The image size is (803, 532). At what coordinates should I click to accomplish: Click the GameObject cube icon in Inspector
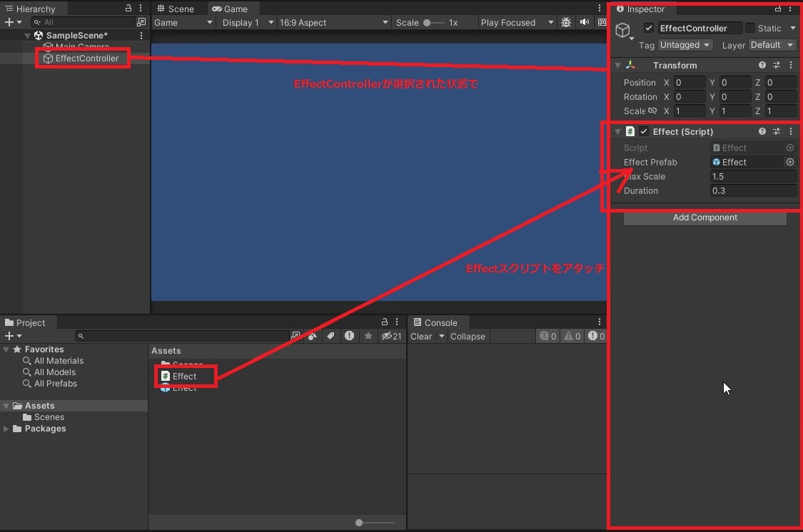[x=622, y=30]
